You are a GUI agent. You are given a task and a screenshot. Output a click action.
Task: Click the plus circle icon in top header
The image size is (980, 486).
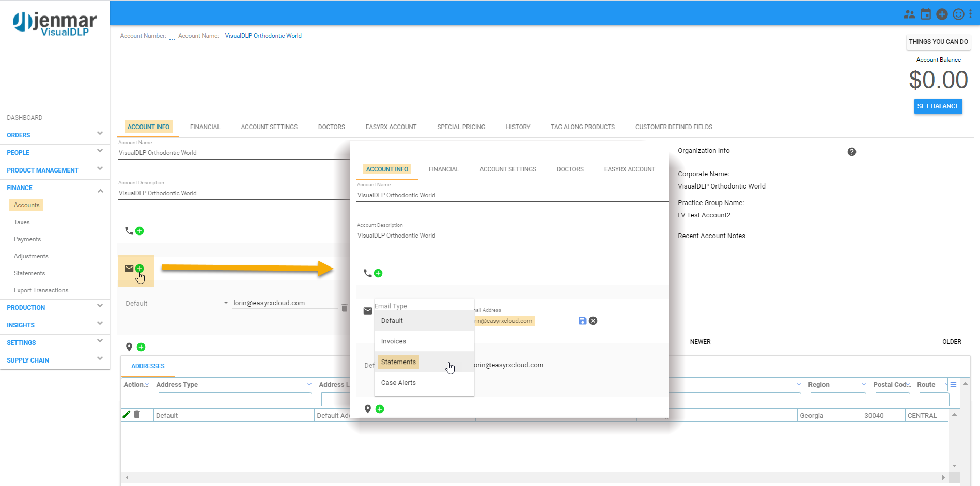(x=942, y=14)
